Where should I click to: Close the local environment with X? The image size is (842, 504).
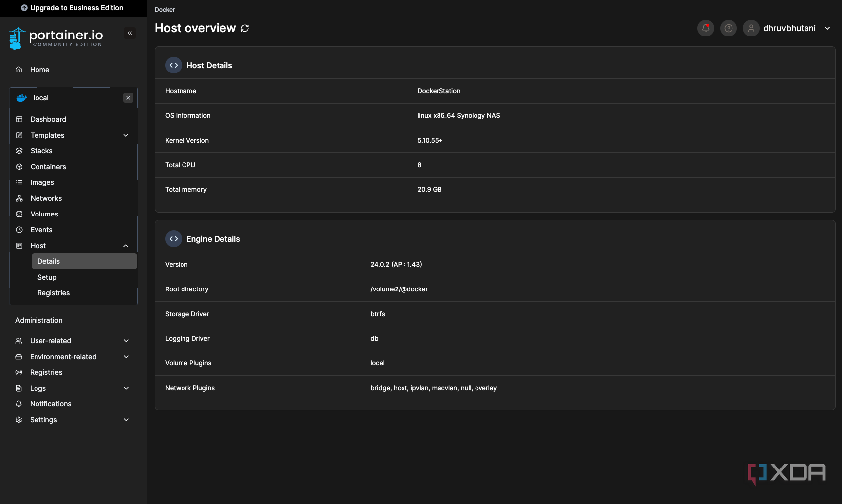pos(128,98)
